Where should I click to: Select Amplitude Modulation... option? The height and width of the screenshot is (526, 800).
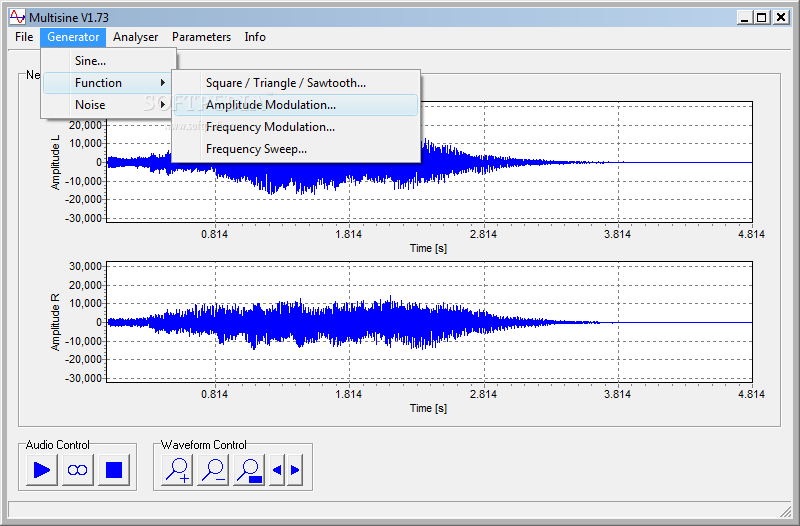tap(296, 105)
